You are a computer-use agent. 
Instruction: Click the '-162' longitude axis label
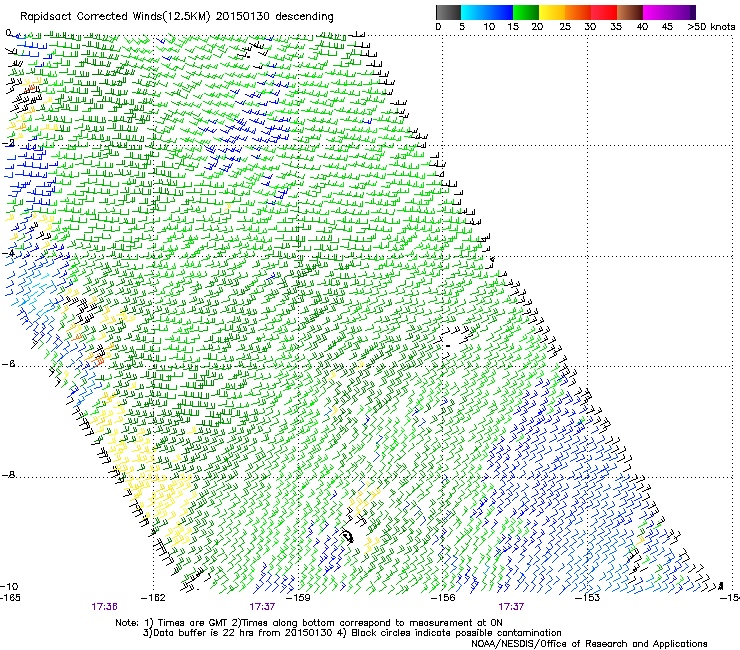pos(154,598)
